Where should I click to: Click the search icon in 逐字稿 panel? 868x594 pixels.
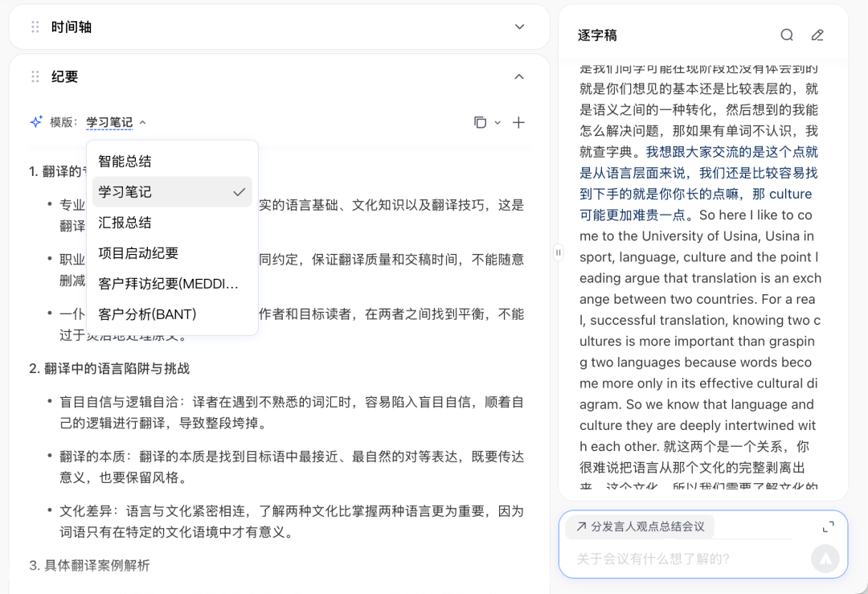tap(787, 35)
